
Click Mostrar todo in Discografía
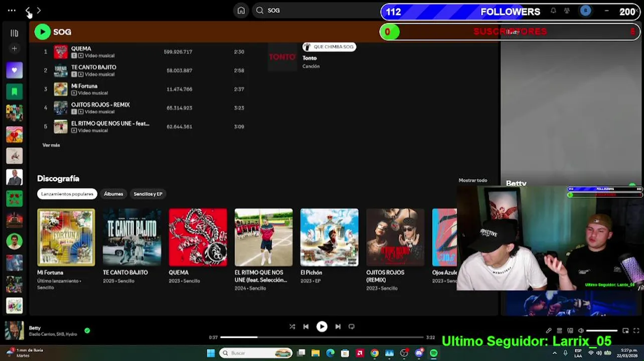point(472,180)
